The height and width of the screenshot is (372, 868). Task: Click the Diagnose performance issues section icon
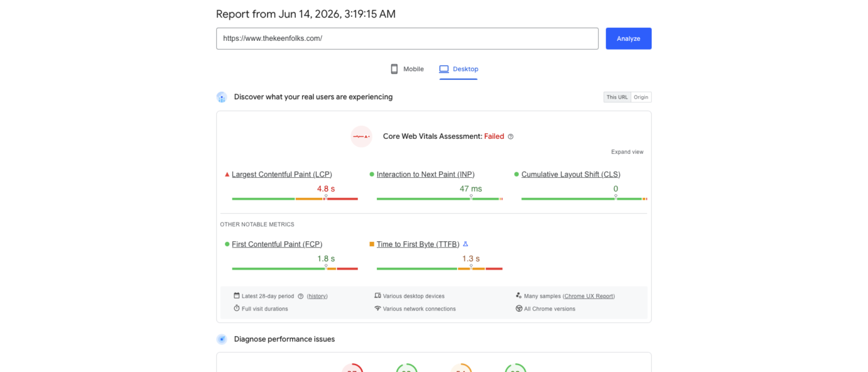coord(221,339)
